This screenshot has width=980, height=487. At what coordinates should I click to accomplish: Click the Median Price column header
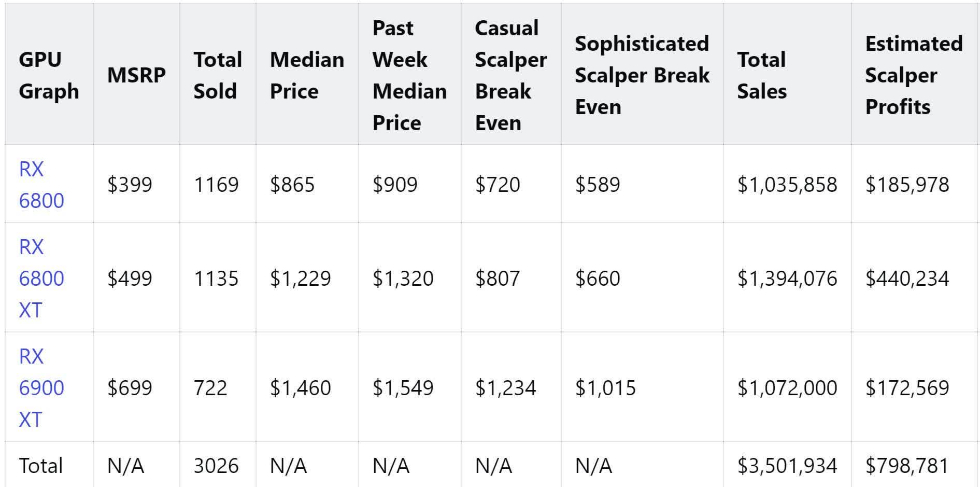pyautogui.click(x=307, y=75)
